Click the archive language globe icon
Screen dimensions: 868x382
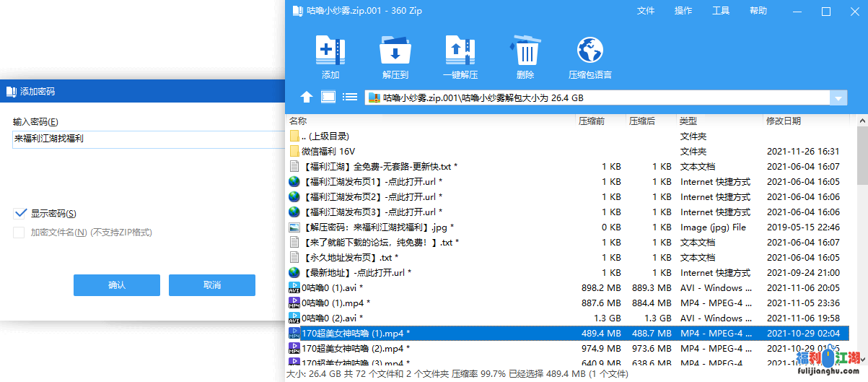(589, 52)
